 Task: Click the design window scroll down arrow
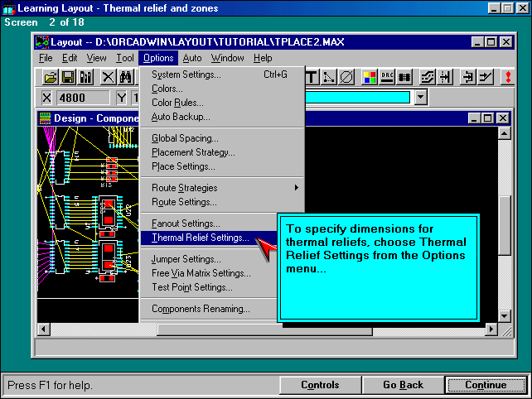[x=503, y=316]
